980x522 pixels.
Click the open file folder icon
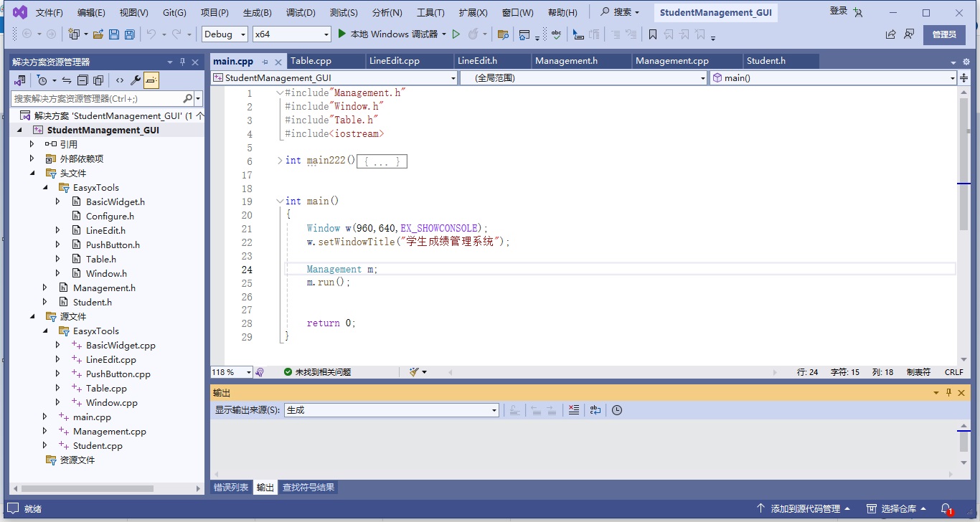click(98, 34)
